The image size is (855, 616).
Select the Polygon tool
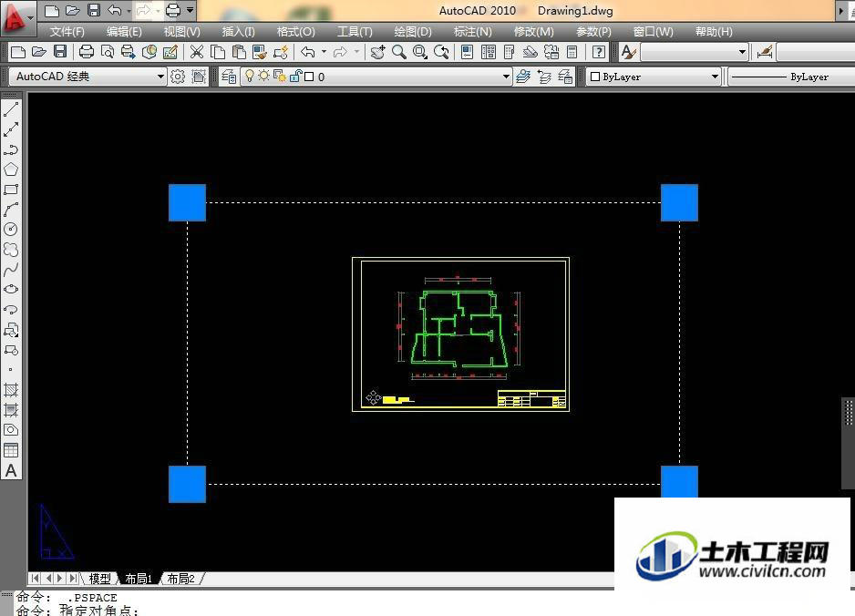tap(11, 169)
